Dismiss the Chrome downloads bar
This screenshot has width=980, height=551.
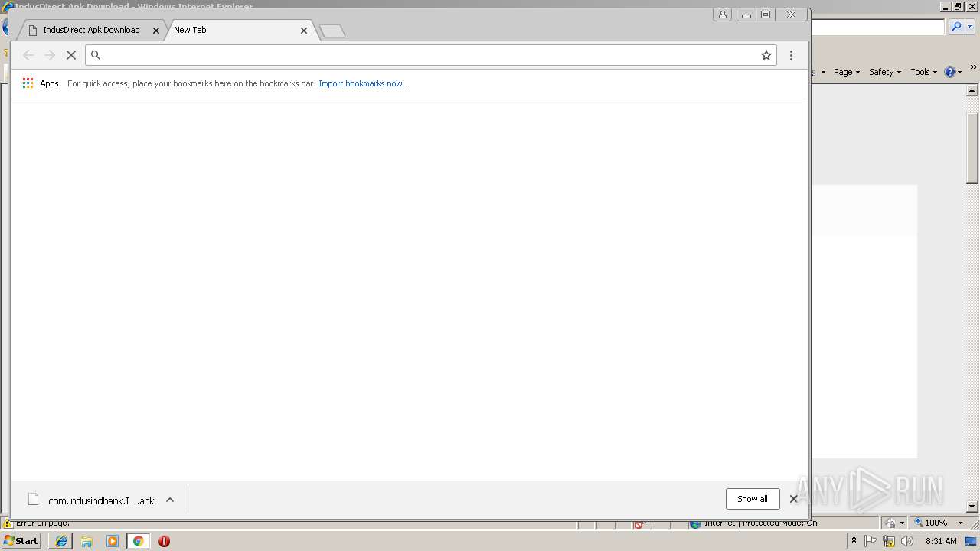click(794, 499)
